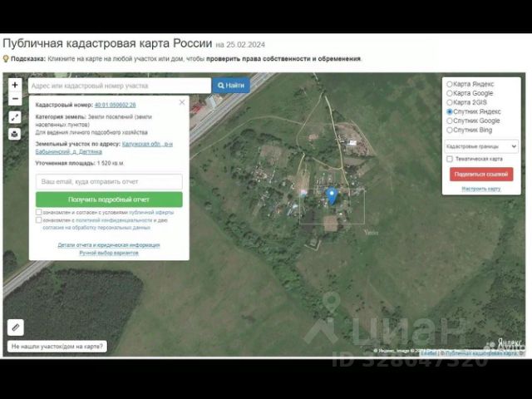
Task: Select Карта 2GIS radio option
Action: click(x=450, y=102)
